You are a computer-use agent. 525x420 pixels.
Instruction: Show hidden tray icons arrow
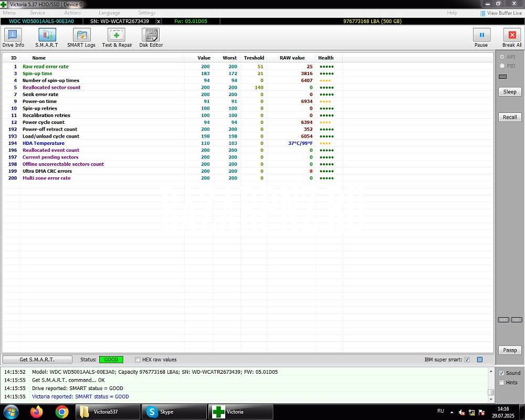click(451, 412)
